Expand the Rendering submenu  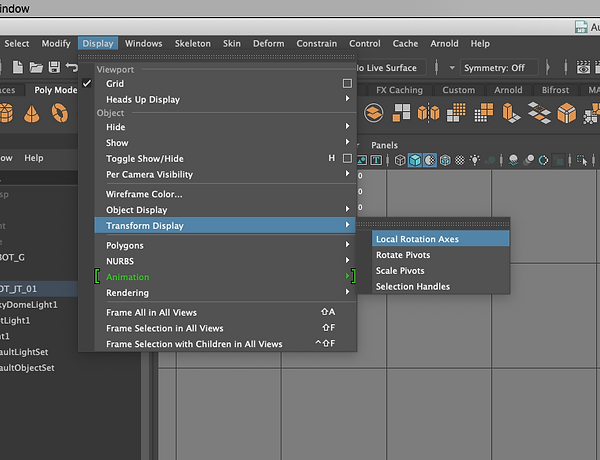click(225, 292)
